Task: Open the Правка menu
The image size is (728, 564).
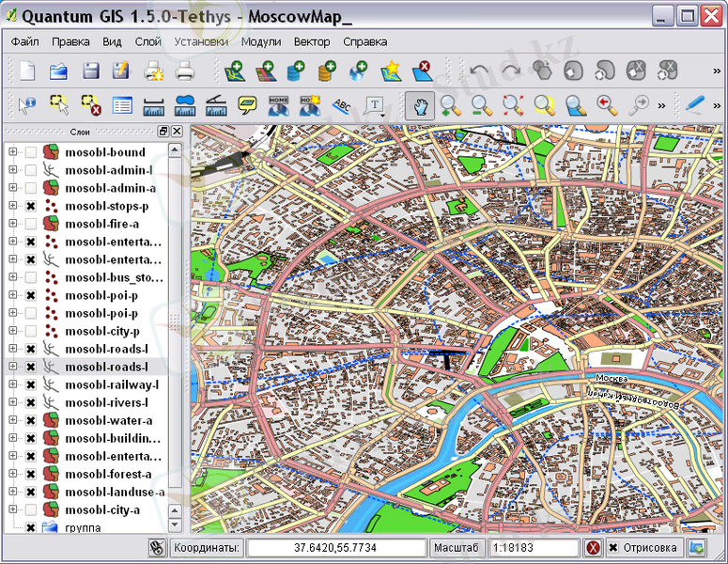Action: tap(70, 41)
